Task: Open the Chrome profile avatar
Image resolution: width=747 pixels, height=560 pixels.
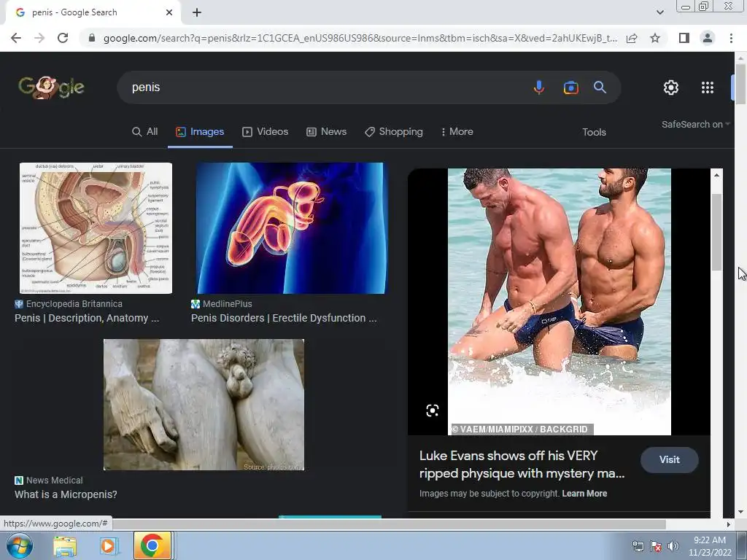Action: pyautogui.click(x=708, y=38)
